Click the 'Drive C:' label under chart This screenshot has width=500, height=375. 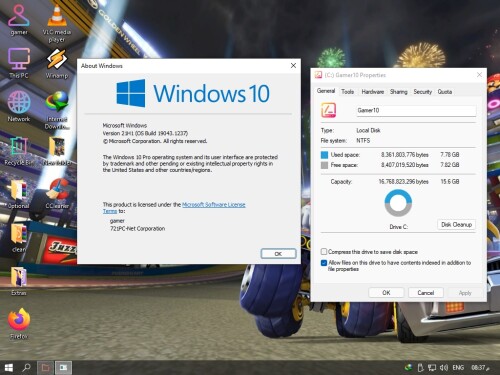click(x=399, y=227)
